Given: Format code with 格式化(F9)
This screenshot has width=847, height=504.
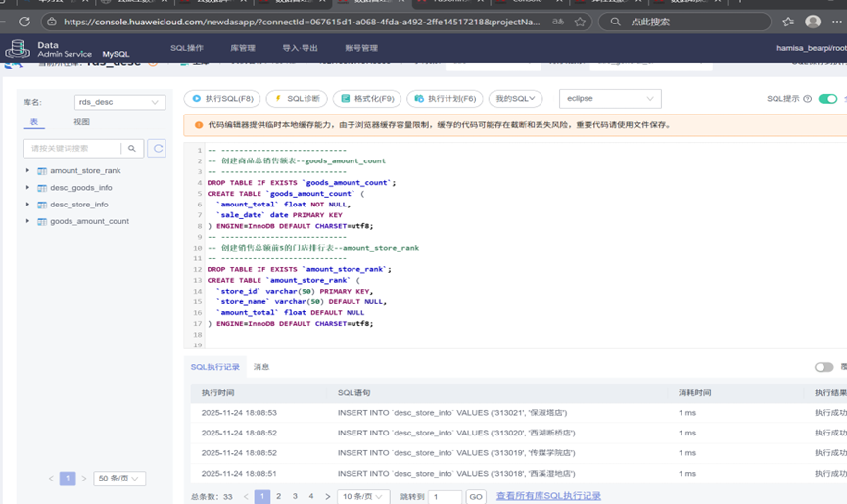Looking at the screenshot, I should click(367, 99).
